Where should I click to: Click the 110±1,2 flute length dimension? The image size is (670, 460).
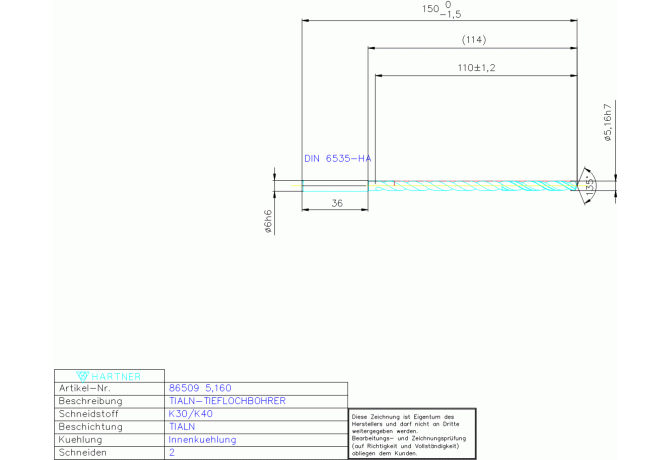(x=477, y=67)
